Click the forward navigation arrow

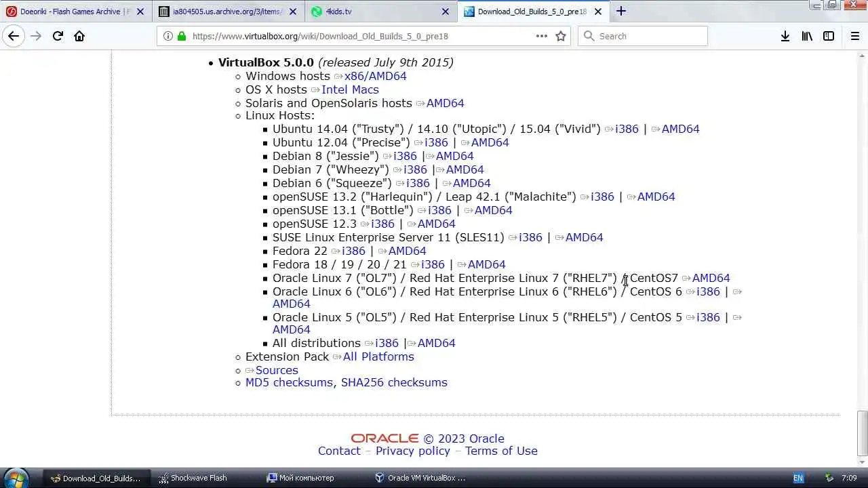coord(36,36)
